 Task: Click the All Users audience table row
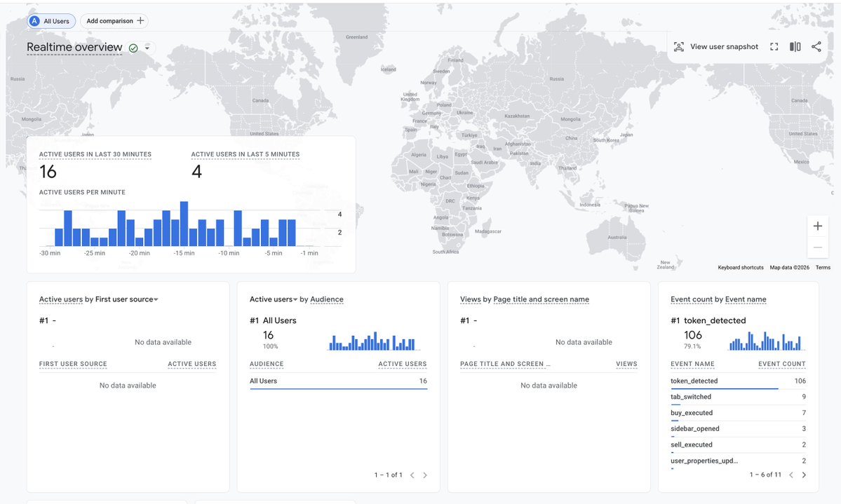(x=339, y=381)
